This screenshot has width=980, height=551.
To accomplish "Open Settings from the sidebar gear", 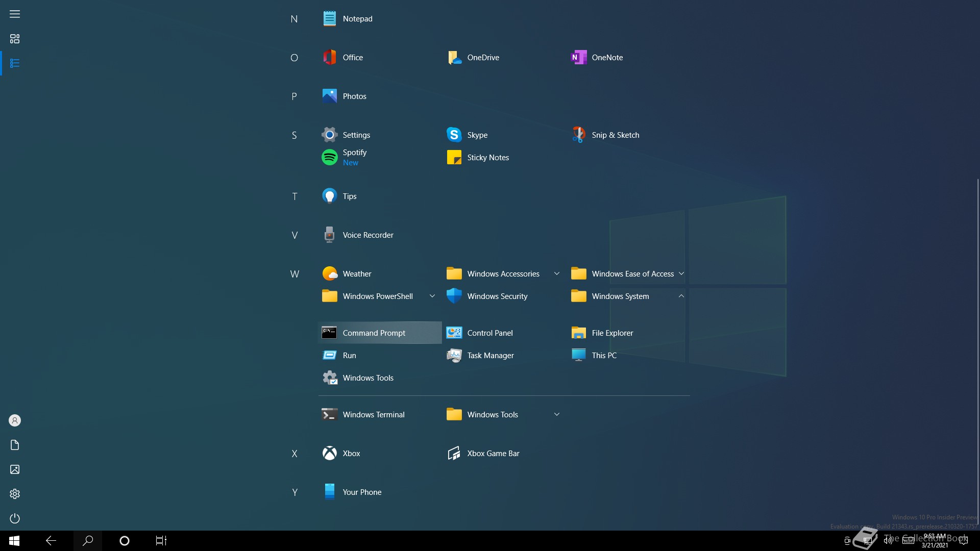I will point(15,494).
